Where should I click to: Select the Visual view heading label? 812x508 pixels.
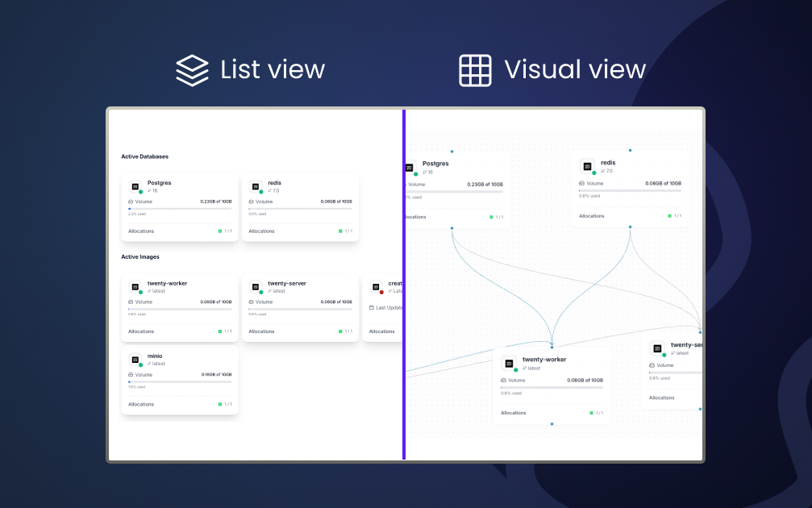tap(575, 69)
